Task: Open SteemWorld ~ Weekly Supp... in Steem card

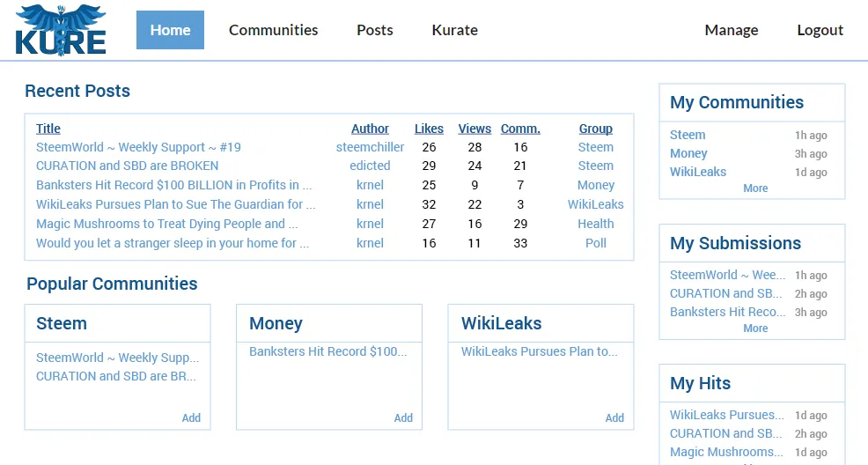Action: click(x=117, y=358)
